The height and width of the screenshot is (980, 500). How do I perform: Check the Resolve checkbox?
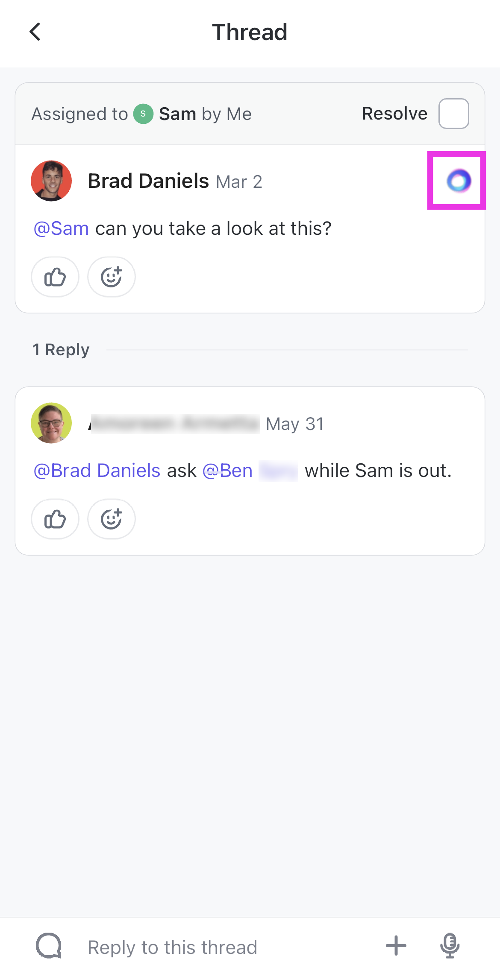coord(453,114)
